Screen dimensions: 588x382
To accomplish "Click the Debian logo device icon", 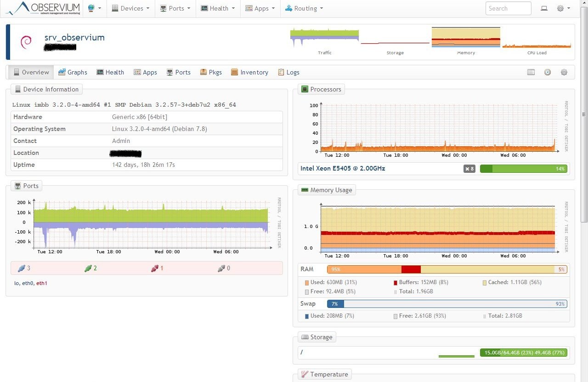I will 26,42.
